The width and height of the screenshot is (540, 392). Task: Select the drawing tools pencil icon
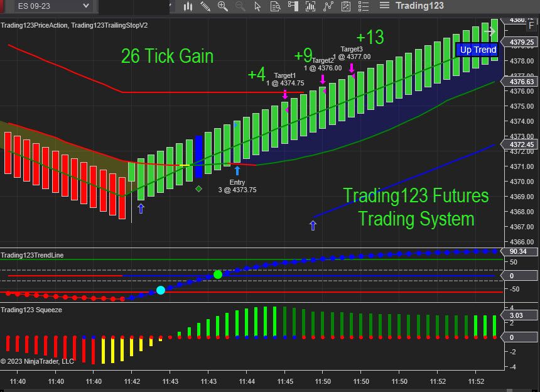pos(205,6)
